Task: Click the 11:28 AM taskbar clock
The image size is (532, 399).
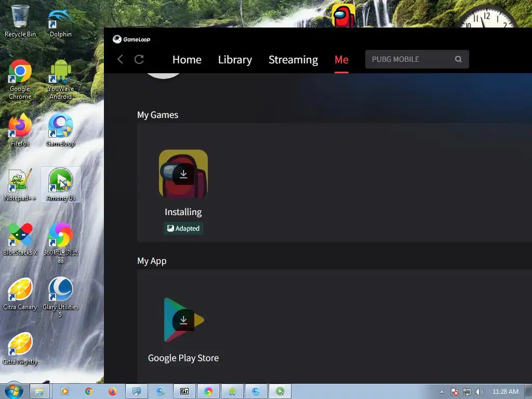Action: pos(505,392)
